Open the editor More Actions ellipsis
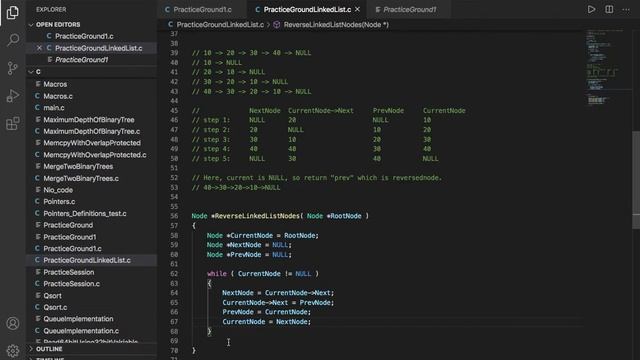640x360 pixels. [x=626, y=9]
